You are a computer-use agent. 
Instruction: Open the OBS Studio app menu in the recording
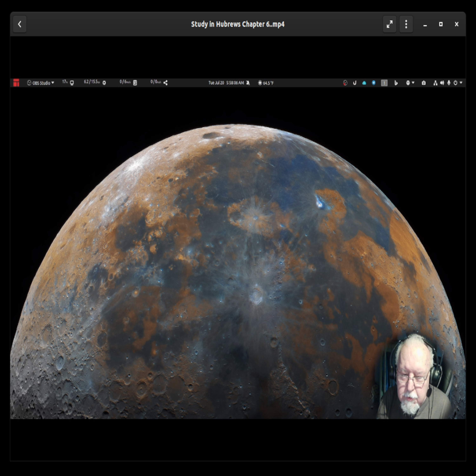coord(41,83)
